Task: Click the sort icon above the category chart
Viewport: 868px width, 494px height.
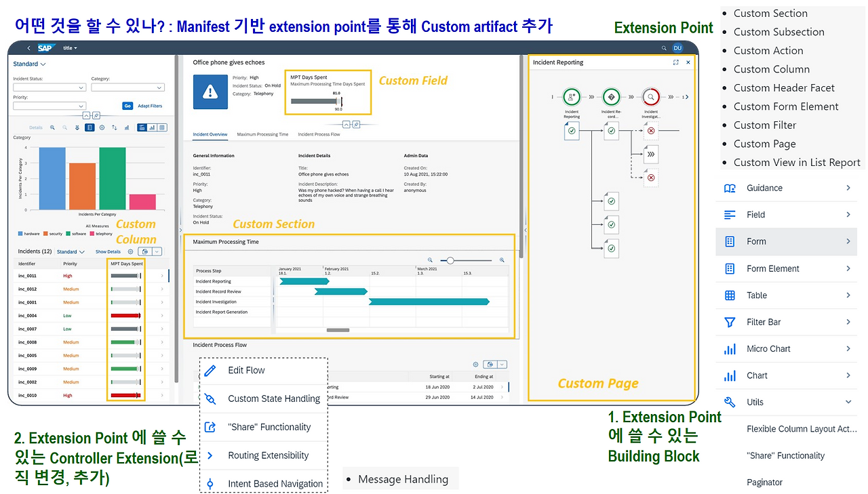Action: click(113, 127)
